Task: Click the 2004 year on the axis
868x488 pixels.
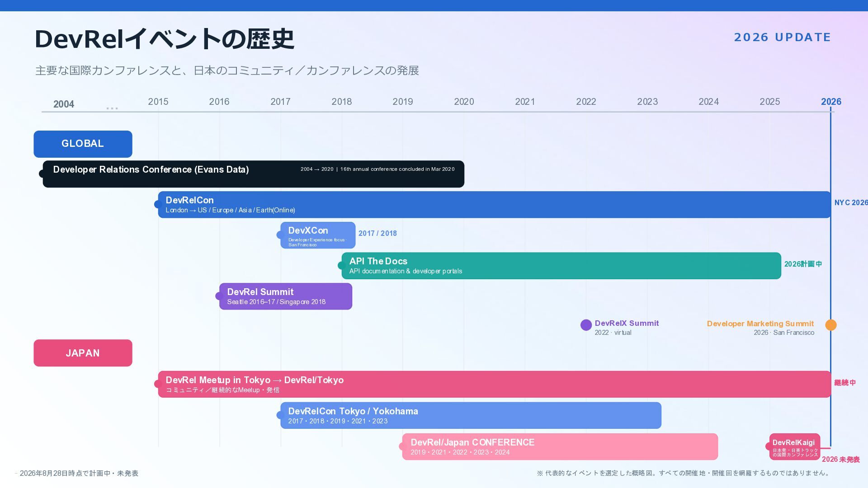Action: pos(64,104)
